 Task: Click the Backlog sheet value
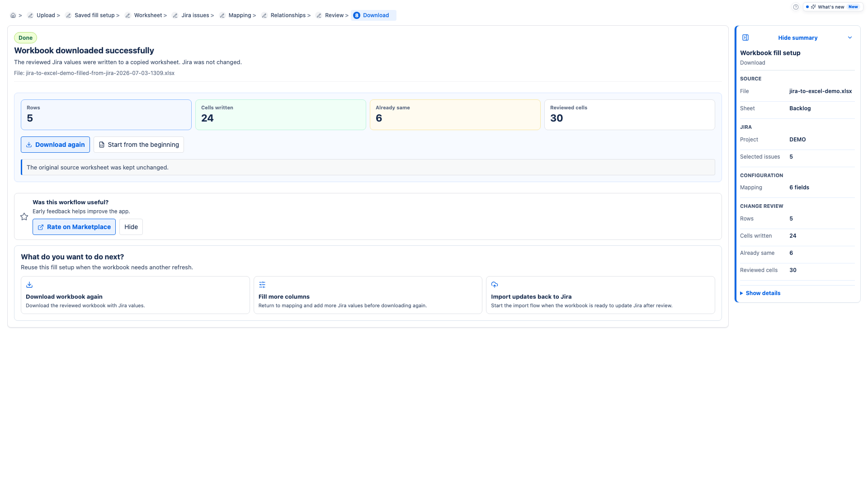coord(800,108)
